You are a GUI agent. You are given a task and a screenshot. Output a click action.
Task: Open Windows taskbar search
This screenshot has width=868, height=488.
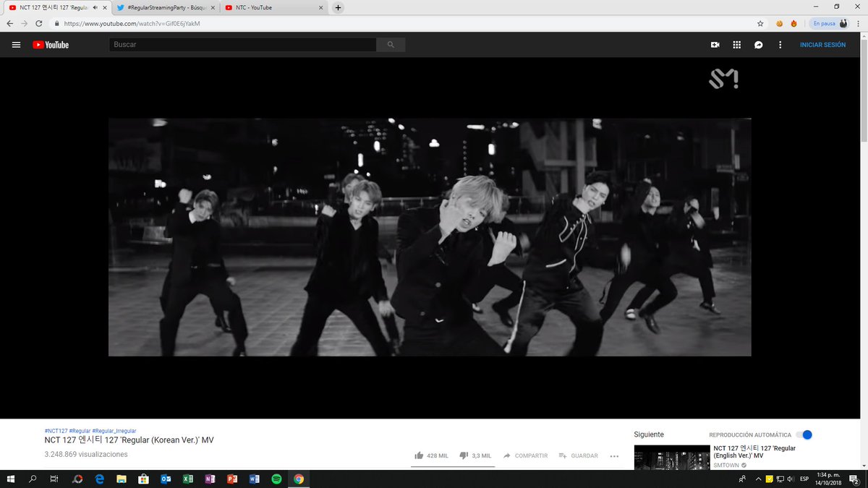pyautogui.click(x=33, y=479)
